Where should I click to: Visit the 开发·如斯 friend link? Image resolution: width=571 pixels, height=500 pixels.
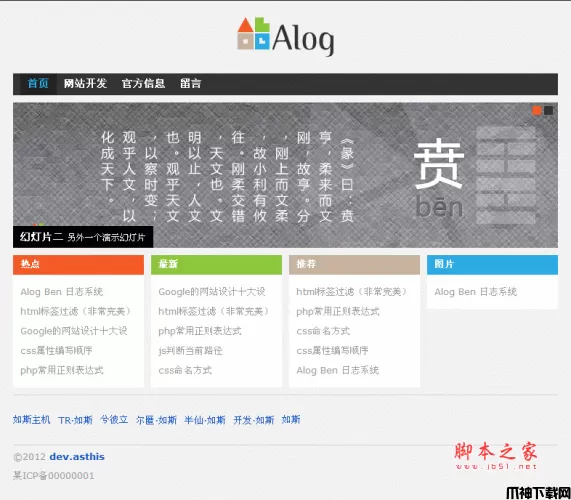click(x=254, y=420)
